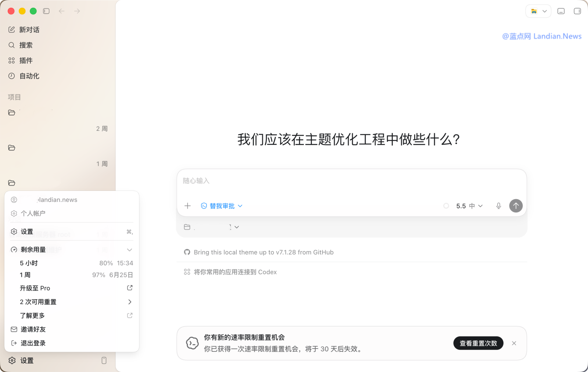The width and height of the screenshot is (588, 372).
Task: Click the 随心输入 message input field
Action: click(x=352, y=181)
